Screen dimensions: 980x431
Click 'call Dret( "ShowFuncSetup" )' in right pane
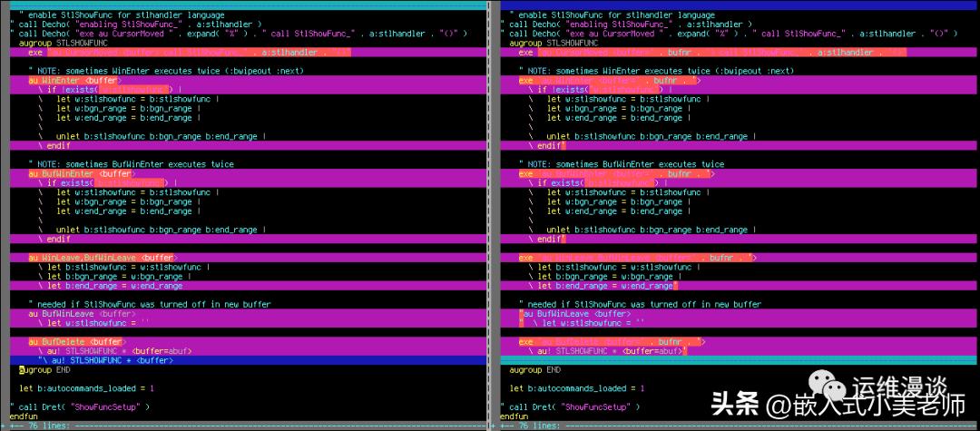tap(574, 407)
